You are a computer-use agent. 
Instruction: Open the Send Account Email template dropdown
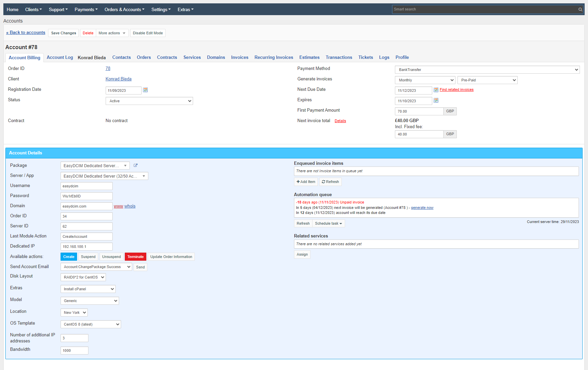pos(96,267)
